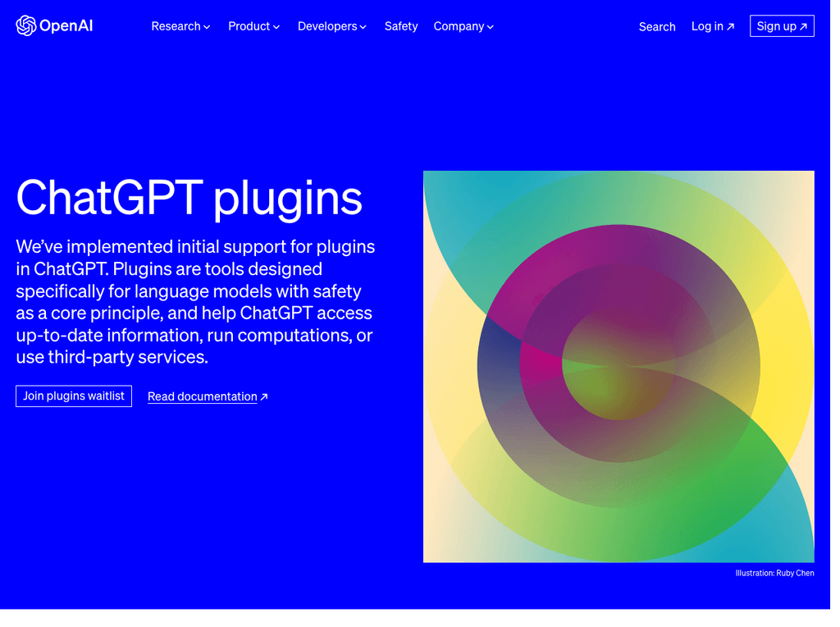Expand the Company dropdown chevron

(x=491, y=26)
